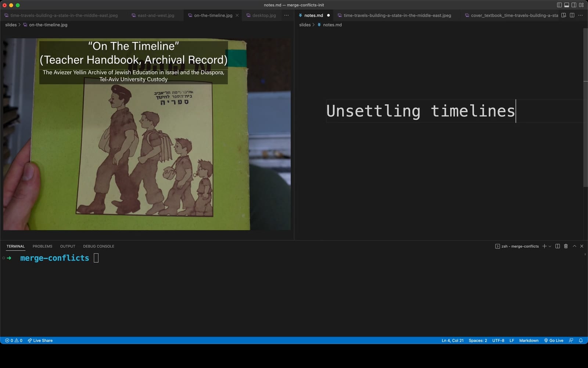The image size is (588, 368).
Task: Click the slides breadcrumb above the image
Action: pos(11,25)
